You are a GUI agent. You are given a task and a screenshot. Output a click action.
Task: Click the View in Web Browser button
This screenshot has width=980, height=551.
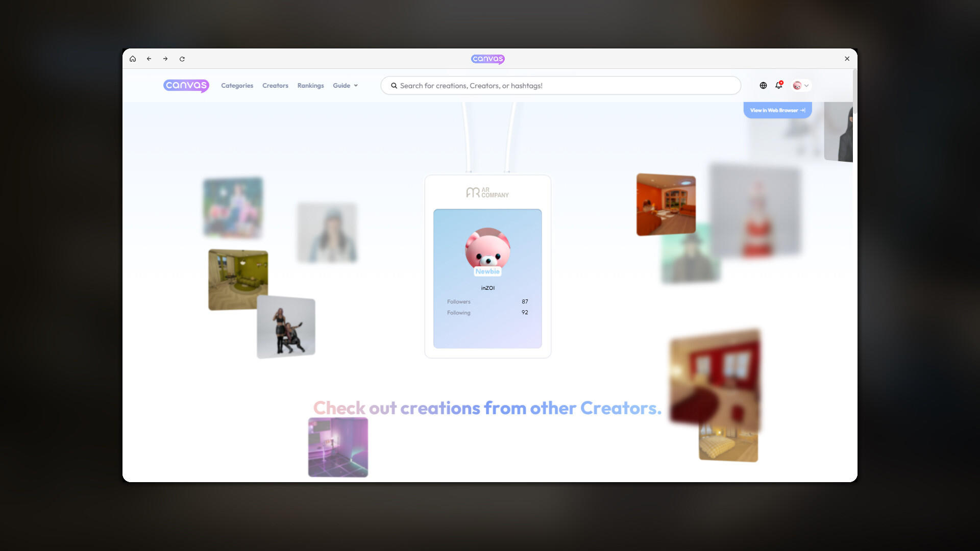(x=777, y=110)
